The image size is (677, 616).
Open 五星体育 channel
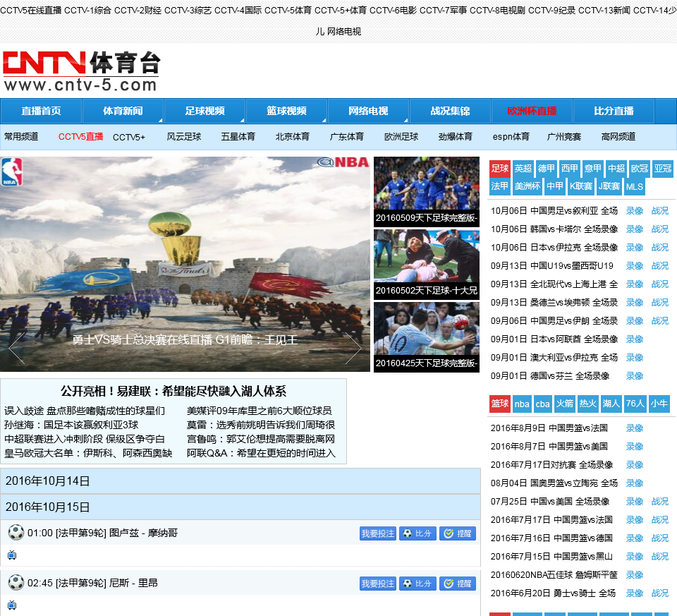[x=238, y=137]
